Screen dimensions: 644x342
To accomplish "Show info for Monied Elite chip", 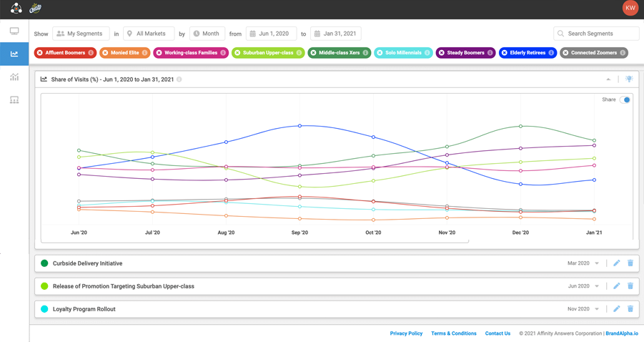I will [144, 53].
